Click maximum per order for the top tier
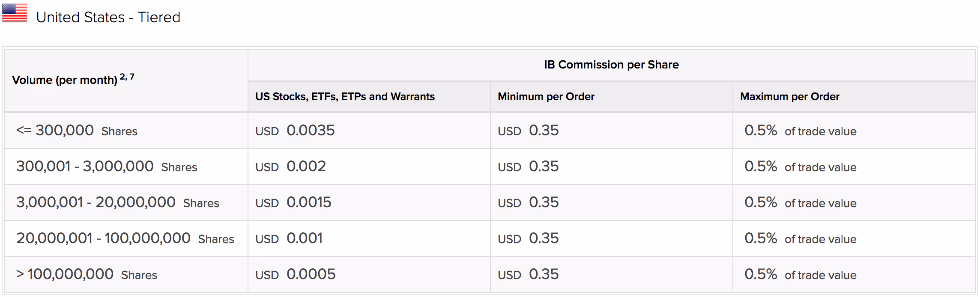This screenshot has width=980, height=297. pyautogui.click(x=800, y=131)
